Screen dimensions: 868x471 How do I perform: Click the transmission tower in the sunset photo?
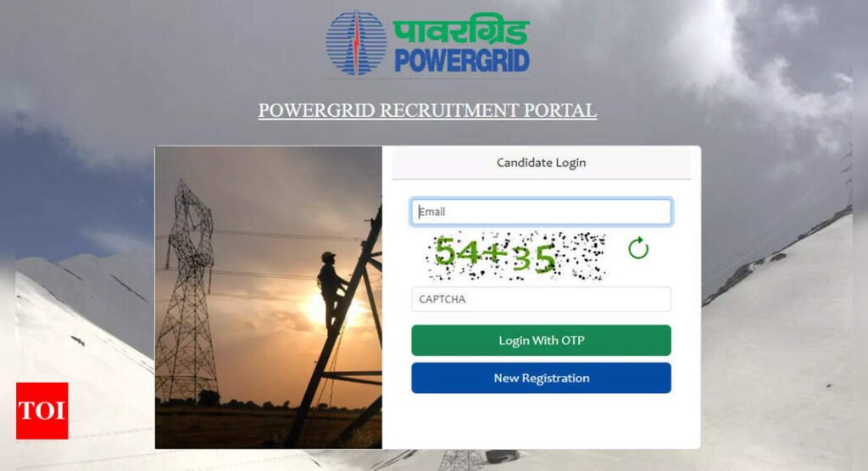point(186,293)
